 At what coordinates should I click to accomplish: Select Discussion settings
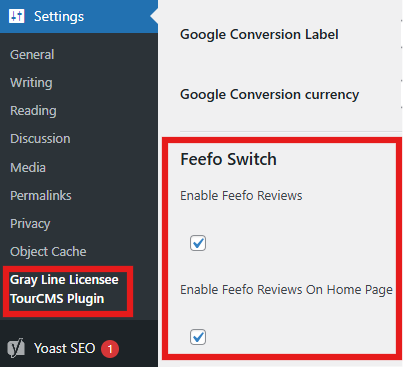tap(40, 139)
